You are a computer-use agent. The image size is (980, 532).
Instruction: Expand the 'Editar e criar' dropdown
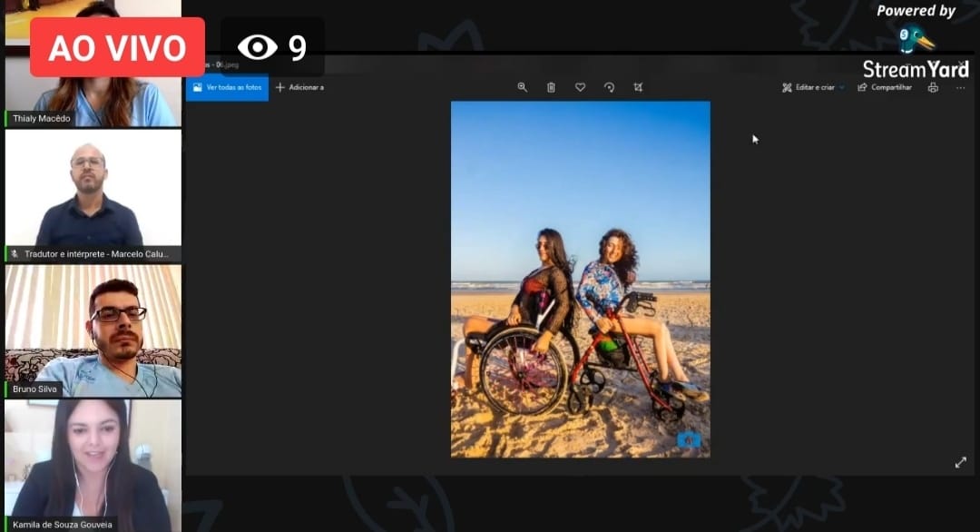click(x=813, y=87)
